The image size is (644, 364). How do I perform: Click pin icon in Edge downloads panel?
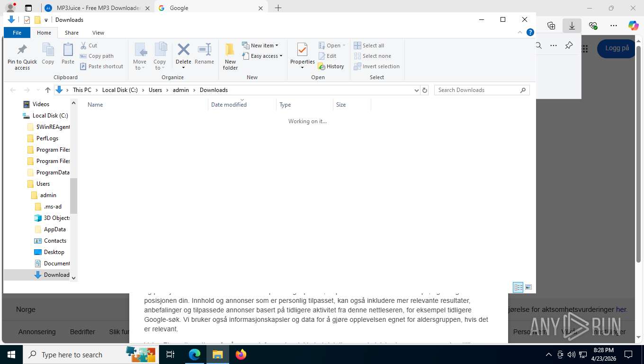(569, 45)
